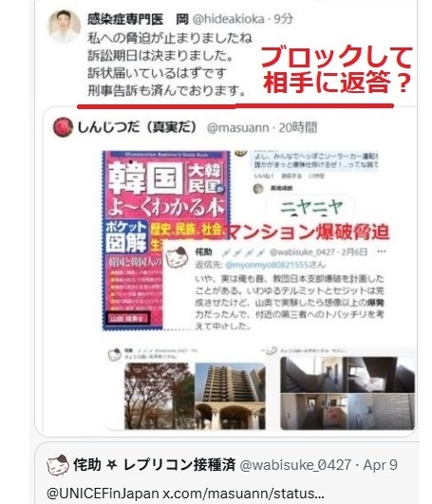This screenshot has height=504, width=432.
Task: Open the x.com/masuann/status link
Action: [243, 493]
